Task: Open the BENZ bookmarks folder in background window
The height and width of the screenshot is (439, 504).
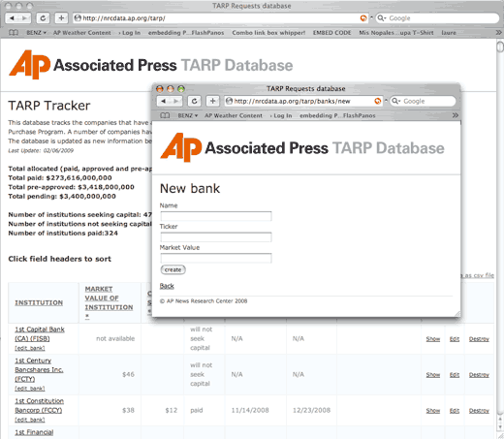Action: [36, 33]
